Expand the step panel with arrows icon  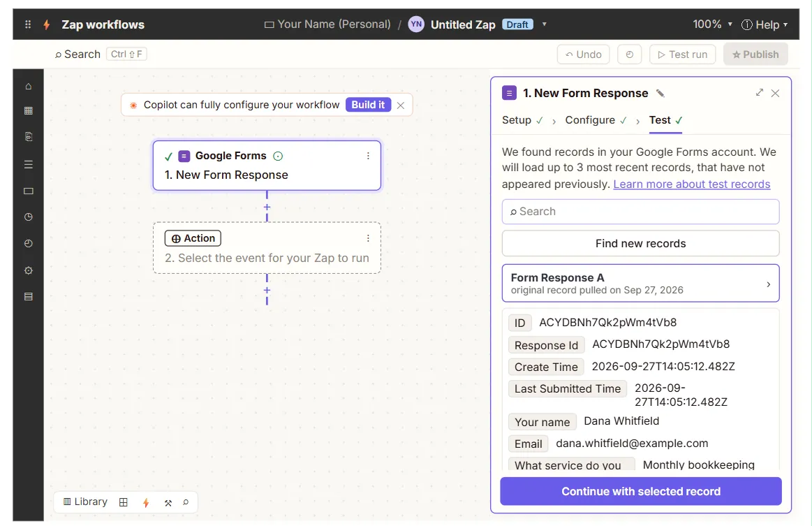coord(759,92)
